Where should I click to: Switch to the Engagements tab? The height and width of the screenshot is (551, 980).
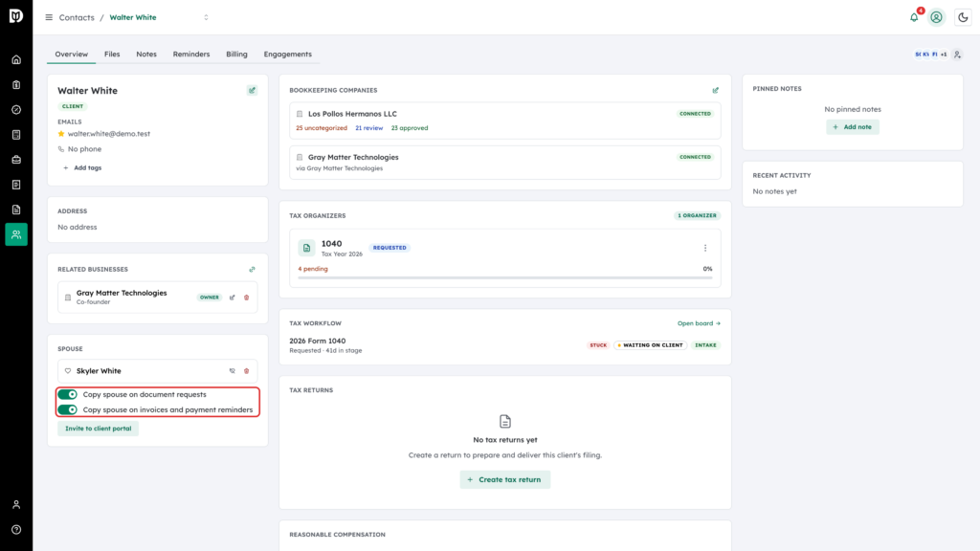(x=287, y=55)
